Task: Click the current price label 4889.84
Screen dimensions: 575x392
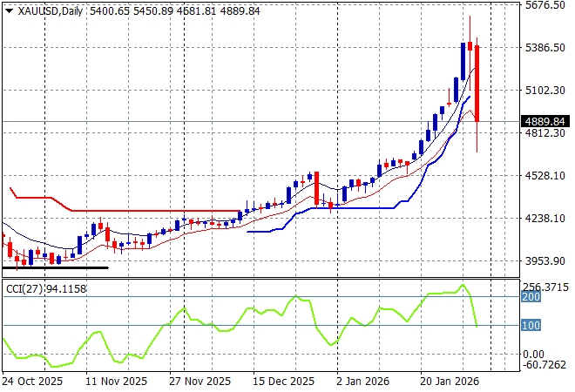Action: 544,121
